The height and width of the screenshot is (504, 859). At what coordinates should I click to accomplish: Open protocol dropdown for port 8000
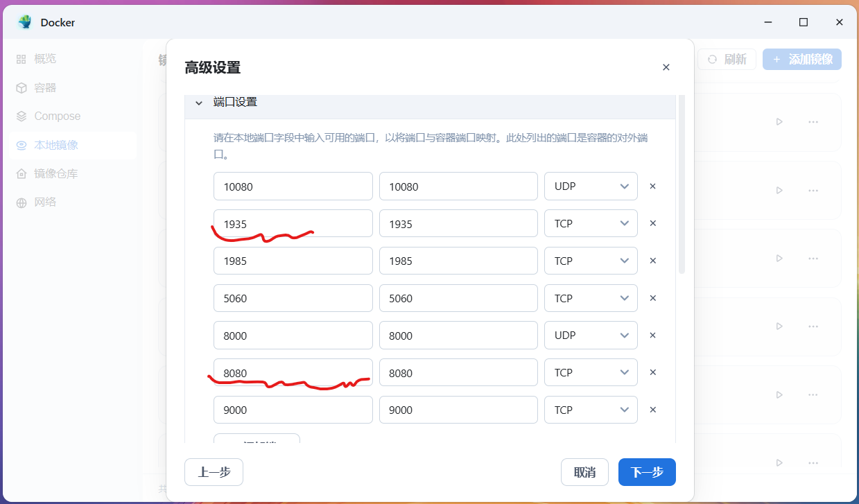click(591, 335)
